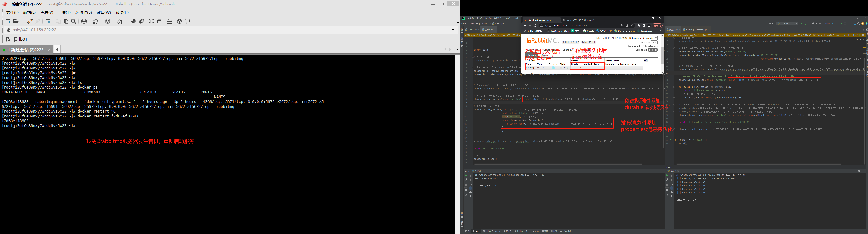The height and width of the screenshot is (234, 868).
Task: Click the Print icon in Xshell toolbar
Action: click(84, 21)
